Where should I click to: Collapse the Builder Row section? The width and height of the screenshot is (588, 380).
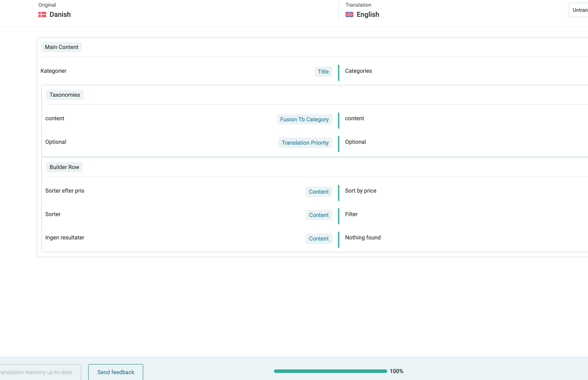pyautogui.click(x=64, y=167)
